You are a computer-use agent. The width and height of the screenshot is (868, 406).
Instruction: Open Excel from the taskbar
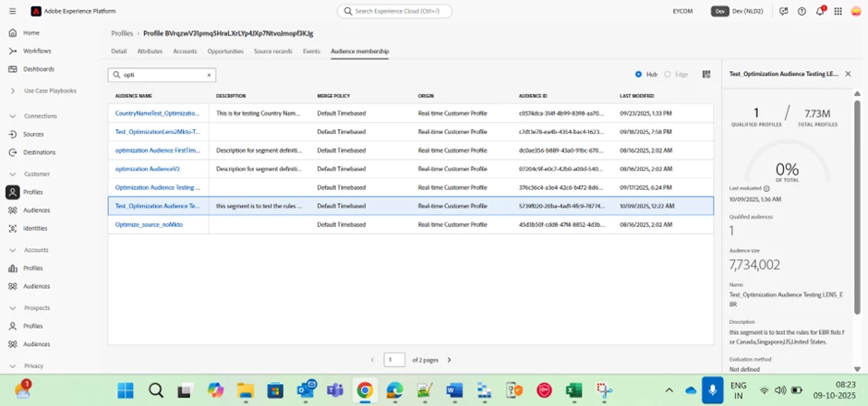[573, 390]
